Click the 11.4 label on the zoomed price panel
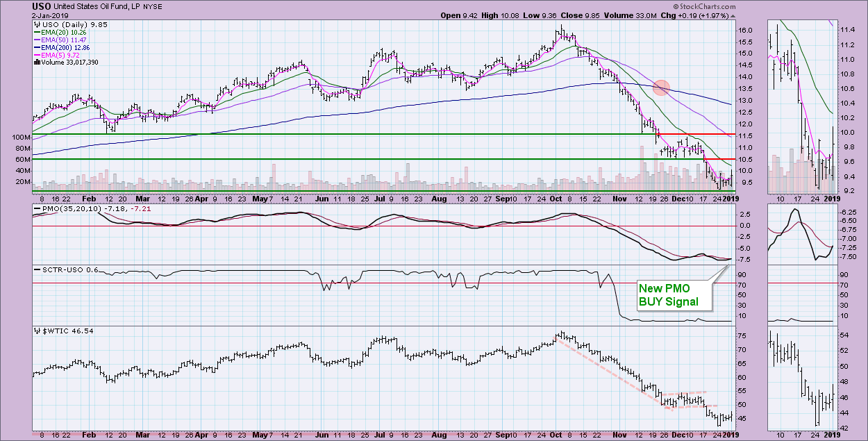Screen dimensions: 868x441 point(848,31)
